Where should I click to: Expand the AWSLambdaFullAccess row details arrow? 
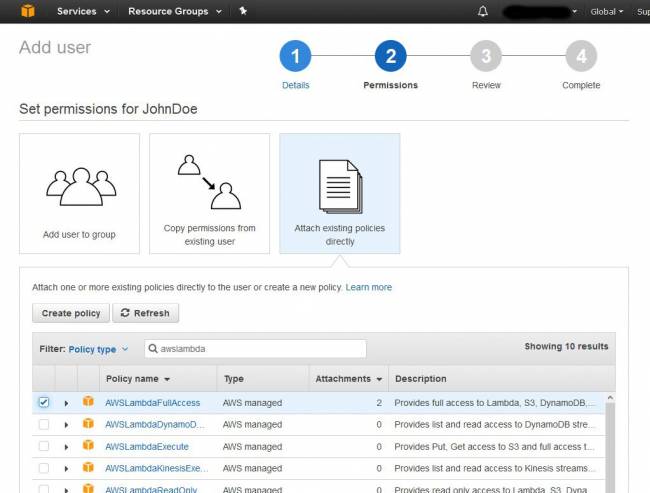(66, 403)
